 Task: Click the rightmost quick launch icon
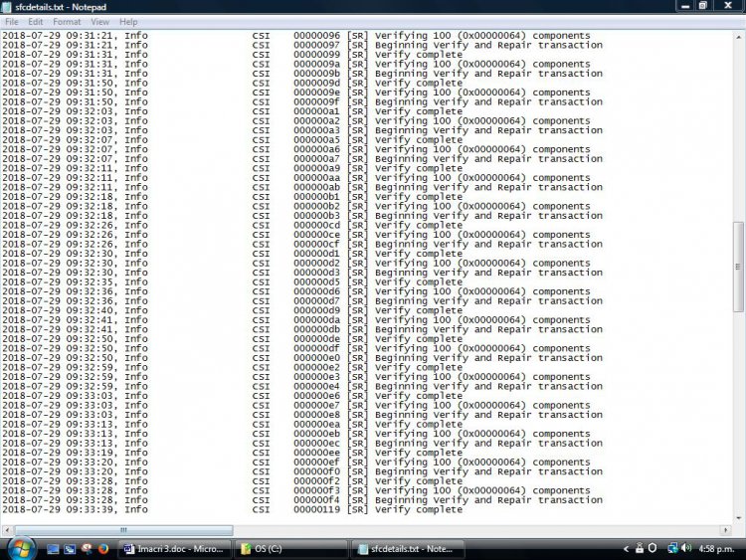coord(102,548)
